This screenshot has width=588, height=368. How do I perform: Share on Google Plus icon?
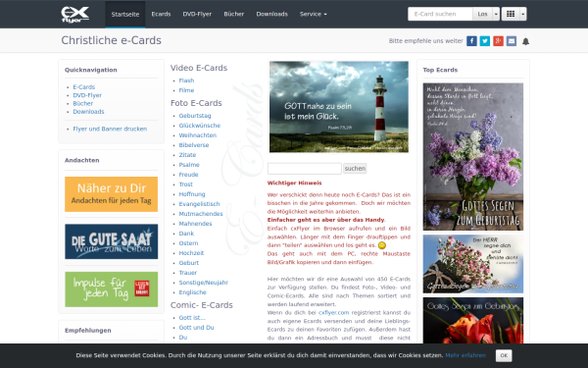(498, 41)
